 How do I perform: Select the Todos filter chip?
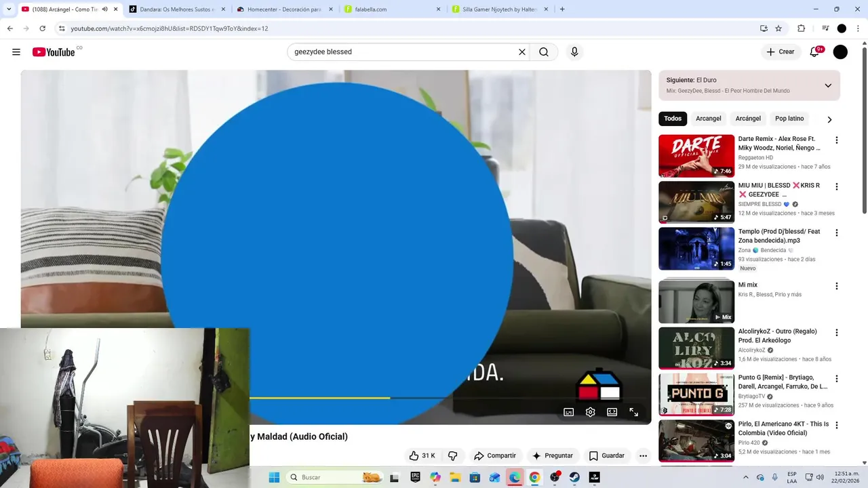pos(673,119)
